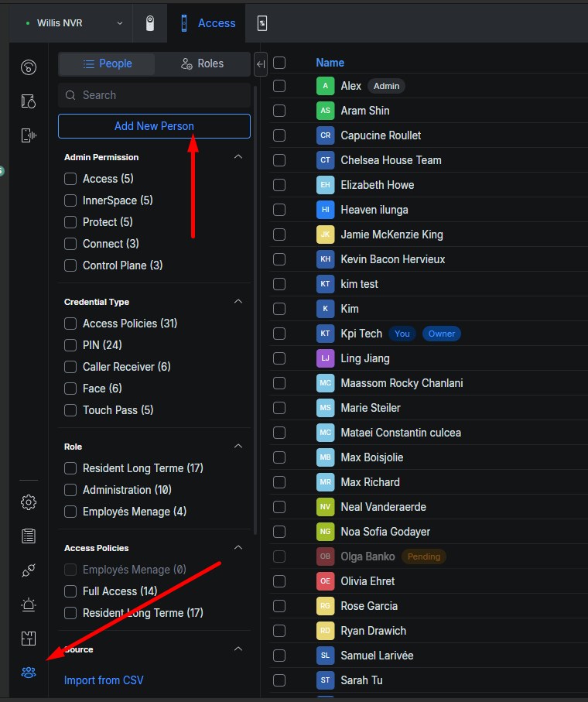The image size is (588, 702).
Task: Open the floor plan map icon
Action: click(x=29, y=639)
